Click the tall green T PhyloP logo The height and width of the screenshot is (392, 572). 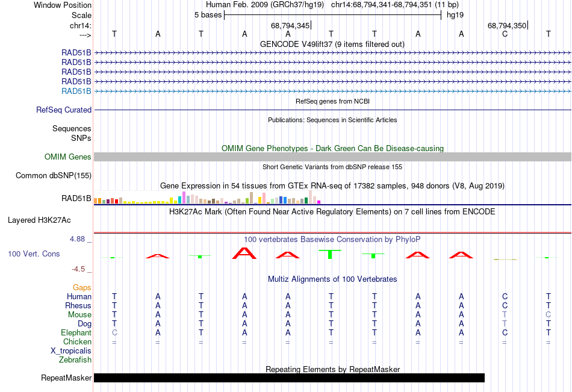(330, 254)
